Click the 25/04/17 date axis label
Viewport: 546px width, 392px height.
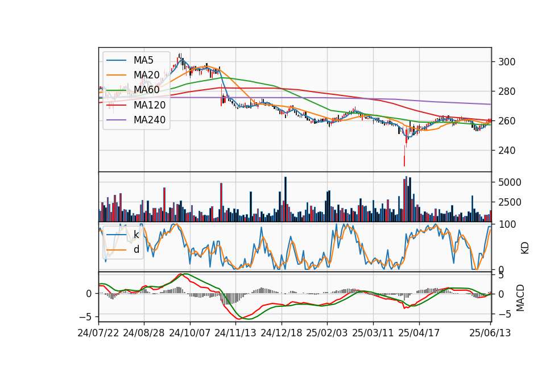(419, 333)
